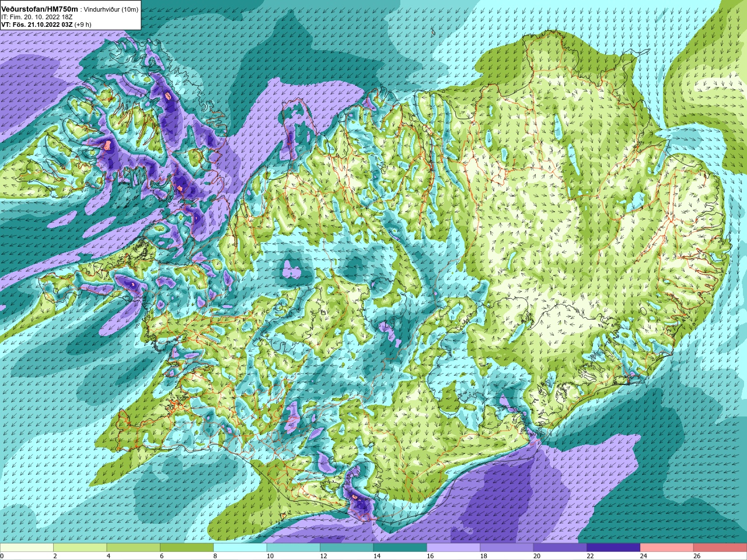Click the turquoise 10–12 legend swatch
The image size is (747, 560).
(x=294, y=548)
